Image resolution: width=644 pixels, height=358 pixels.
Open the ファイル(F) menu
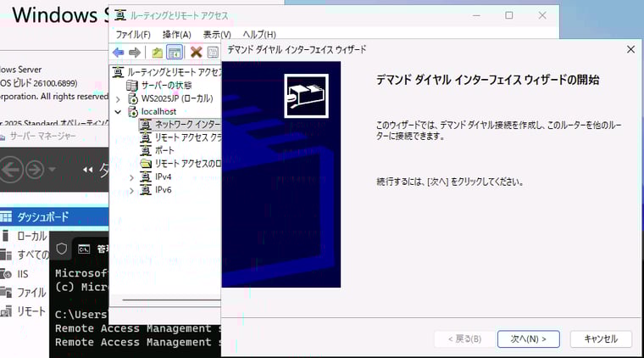coord(133,35)
